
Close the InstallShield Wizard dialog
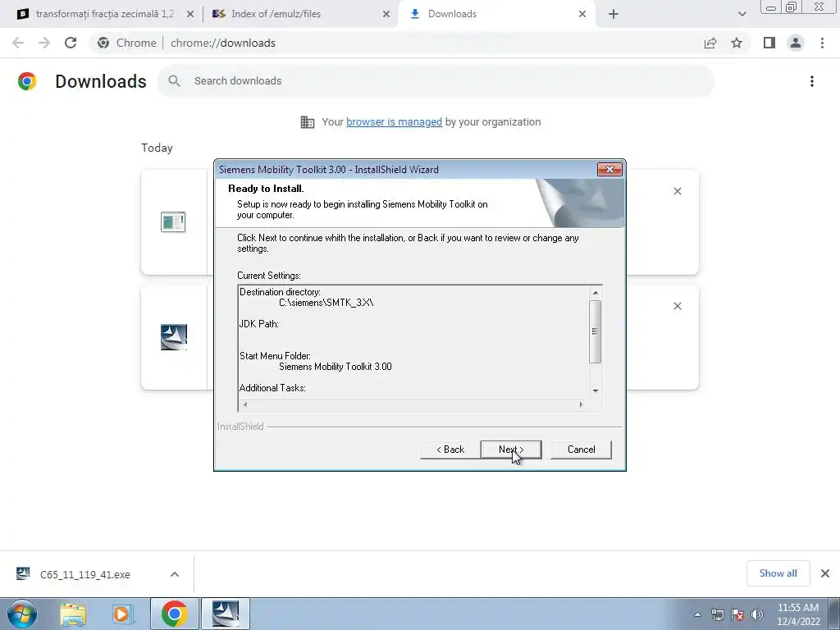coord(609,169)
